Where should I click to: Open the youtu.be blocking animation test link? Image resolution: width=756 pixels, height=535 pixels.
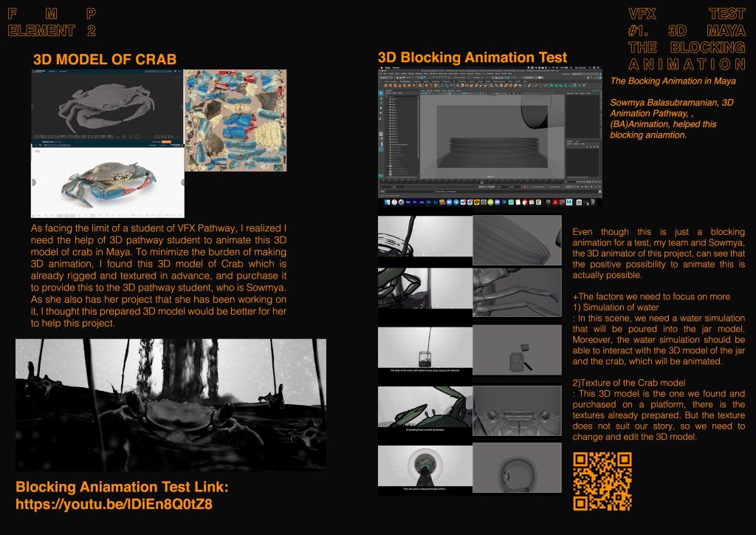[x=114, y=504]
